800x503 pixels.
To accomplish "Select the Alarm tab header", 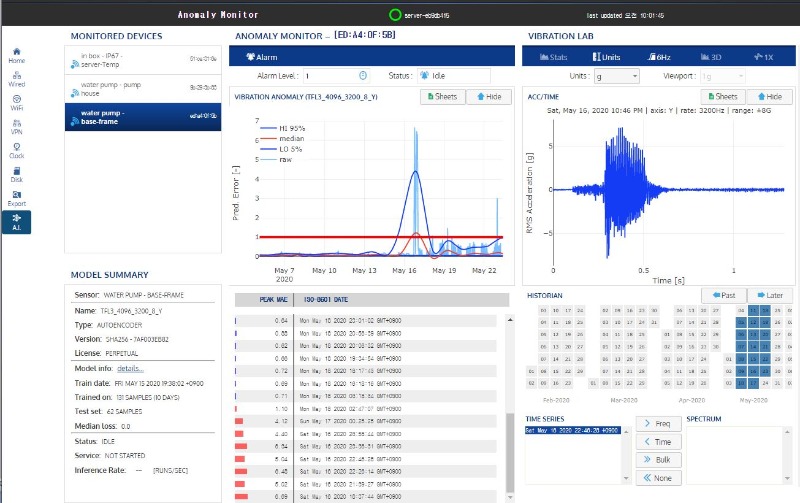I will [x=262, y=57].
